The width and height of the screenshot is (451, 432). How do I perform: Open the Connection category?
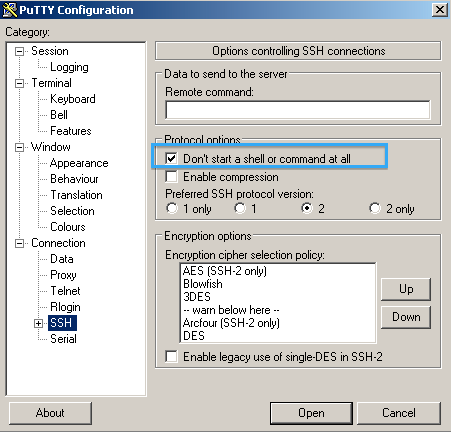(x=58, y=243)
